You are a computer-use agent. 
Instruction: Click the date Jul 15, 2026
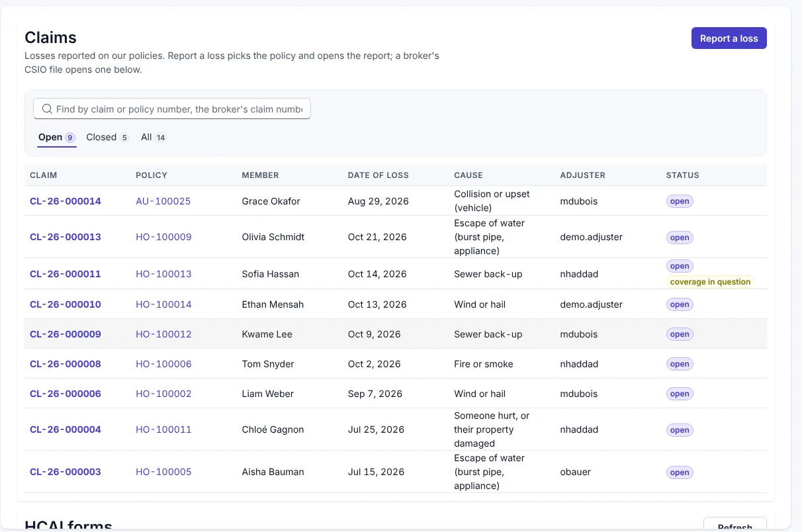pos(376,472)
